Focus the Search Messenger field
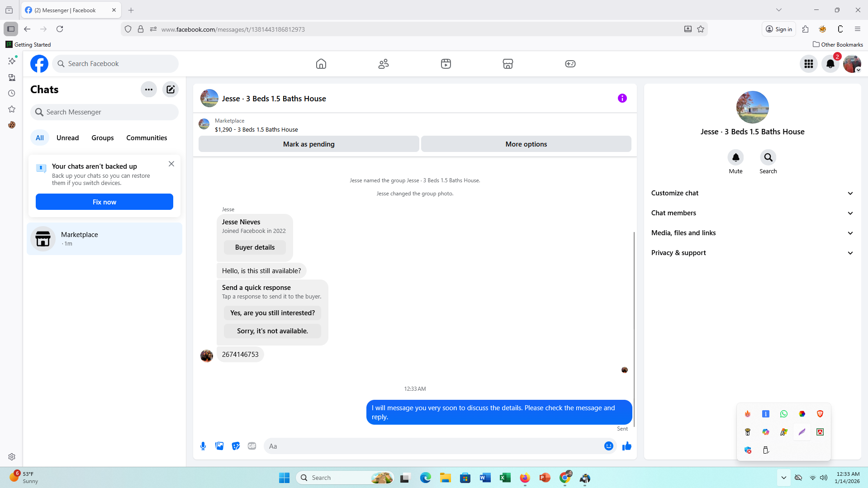The width and height of the screenshot is (868, 488). click(104, 112)
